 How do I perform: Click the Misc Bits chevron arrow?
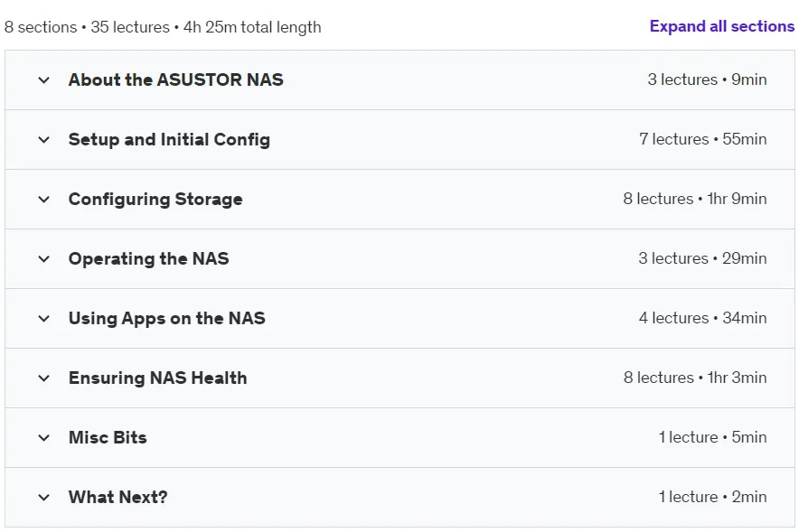coord(43,437)
